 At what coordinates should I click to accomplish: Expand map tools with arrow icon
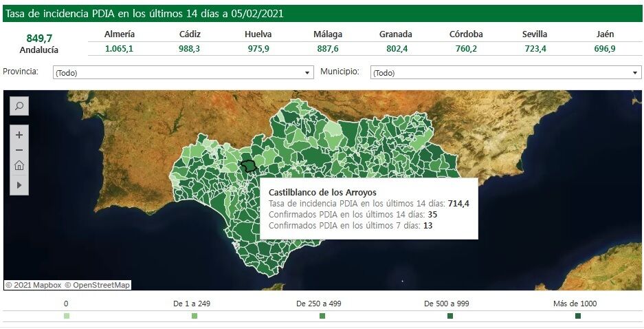pyautogui.click(x=19, y=185)
